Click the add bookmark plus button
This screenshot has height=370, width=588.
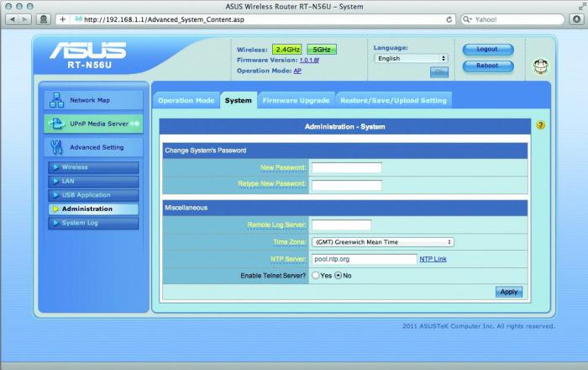click(63, 19)
